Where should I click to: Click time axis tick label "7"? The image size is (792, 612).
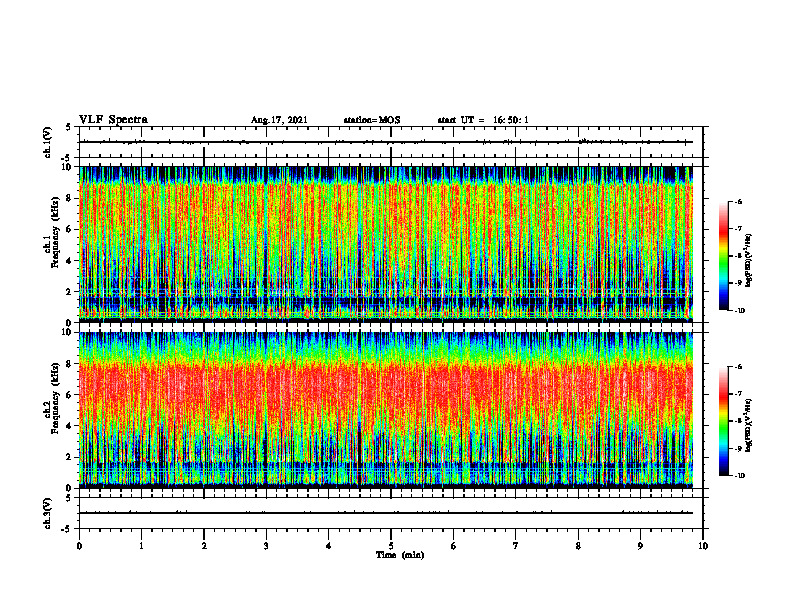click(516, 546)
